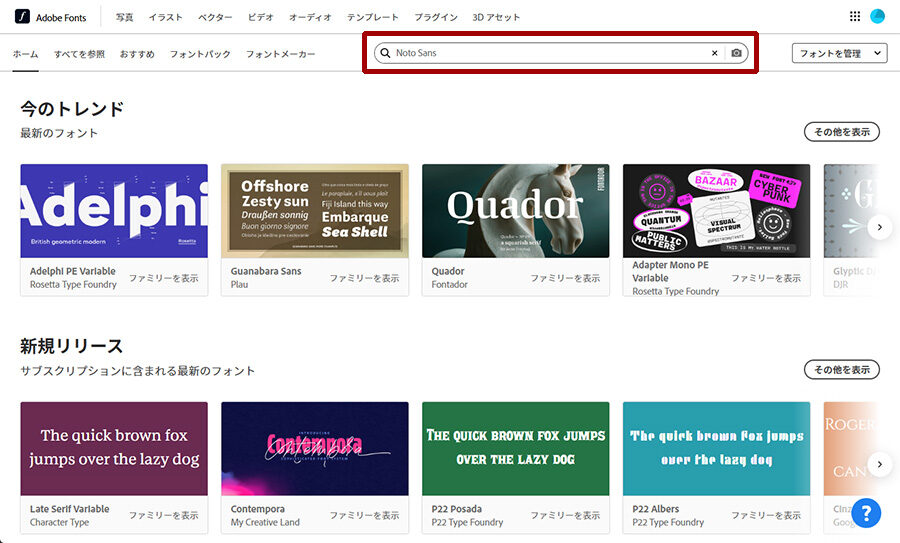The image size is (900, 543).
Task: Click the Rosetta Type Foundry name under Adelphi
Action: click(x=73, y=285)
